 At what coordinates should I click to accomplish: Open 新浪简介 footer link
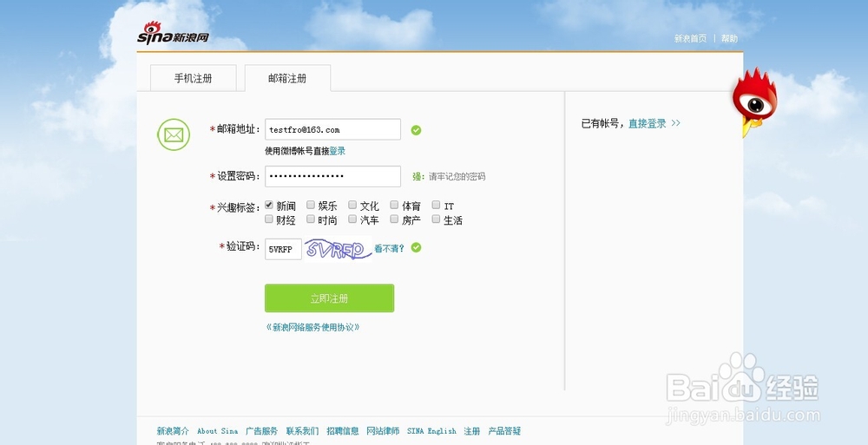tap(173, 430)
